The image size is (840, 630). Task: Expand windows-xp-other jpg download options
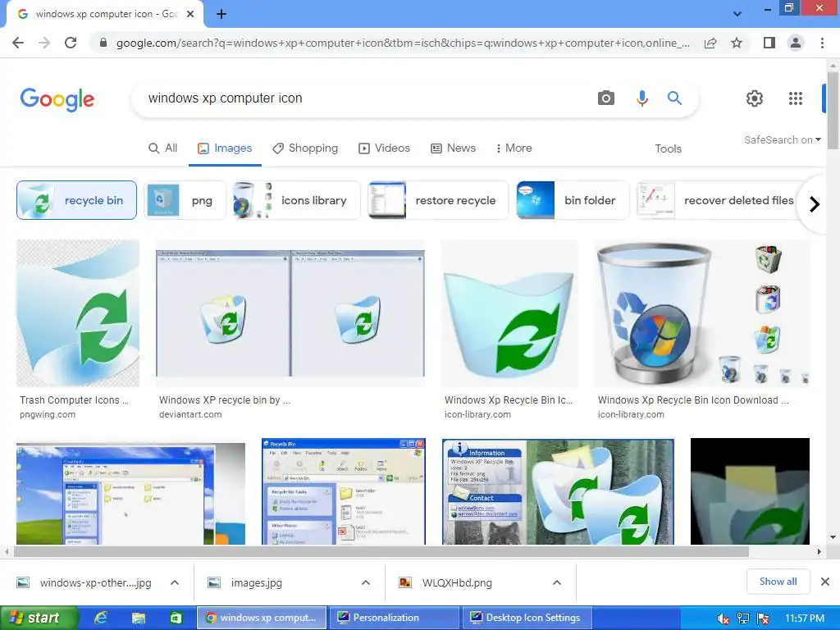[x=175, y=583]
